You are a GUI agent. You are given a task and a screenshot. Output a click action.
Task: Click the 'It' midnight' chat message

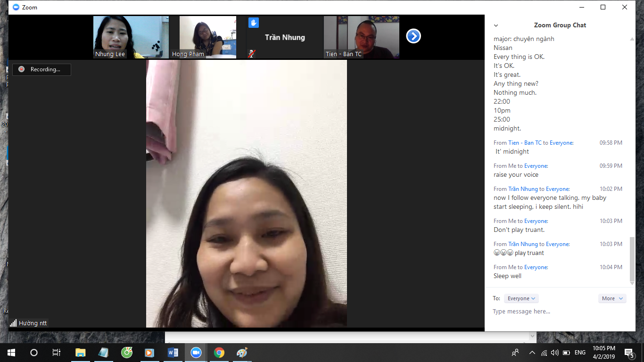pos(512,152)
